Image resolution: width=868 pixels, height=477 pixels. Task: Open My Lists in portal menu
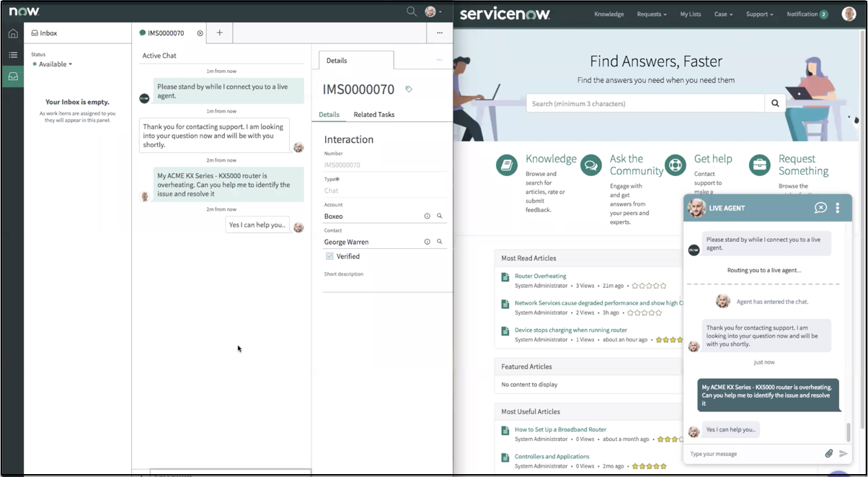point(691,14)
